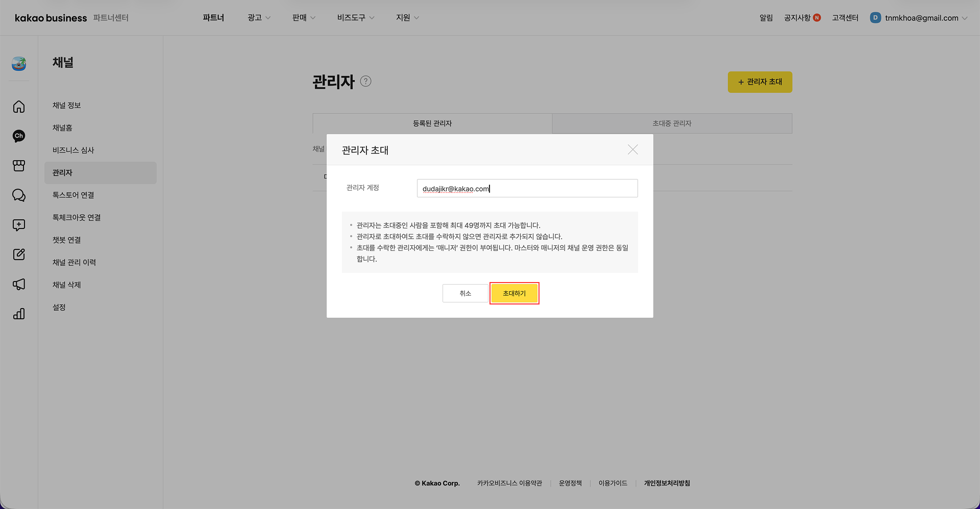Select 채널 삭제 in the sidebar menu
980x509 pixels.
pos(67,285)
